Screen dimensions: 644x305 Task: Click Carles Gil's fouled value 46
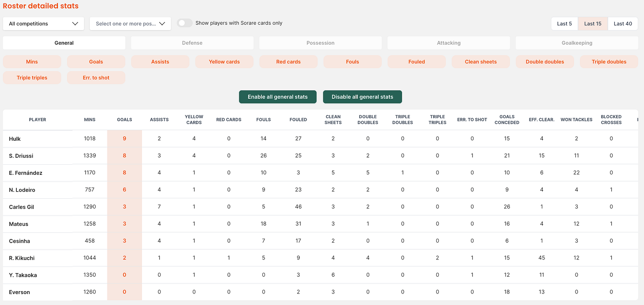click(298, 207)
